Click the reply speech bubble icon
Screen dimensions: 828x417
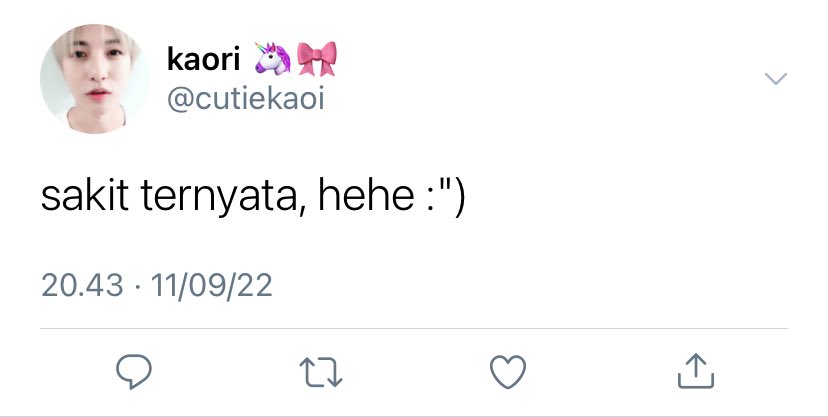134,372
